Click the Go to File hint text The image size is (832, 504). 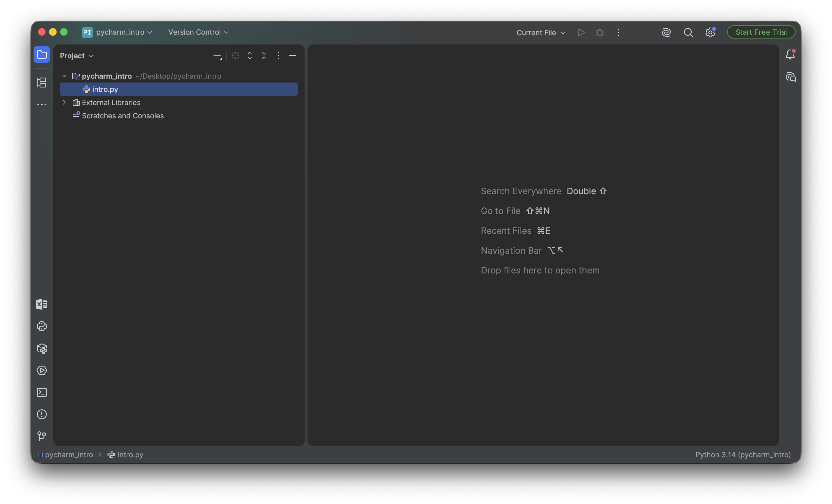pos(500,211)
